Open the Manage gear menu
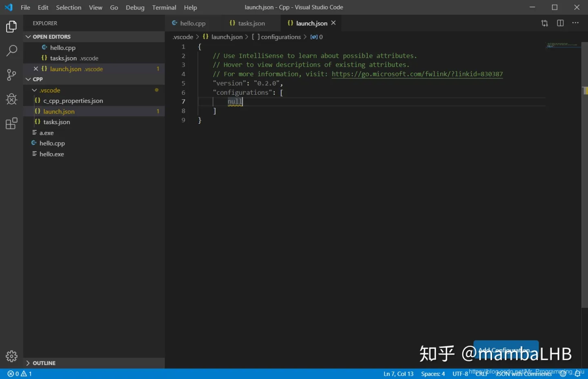The height and width of the screenshot is (379, 588). [x=11, y=356]
